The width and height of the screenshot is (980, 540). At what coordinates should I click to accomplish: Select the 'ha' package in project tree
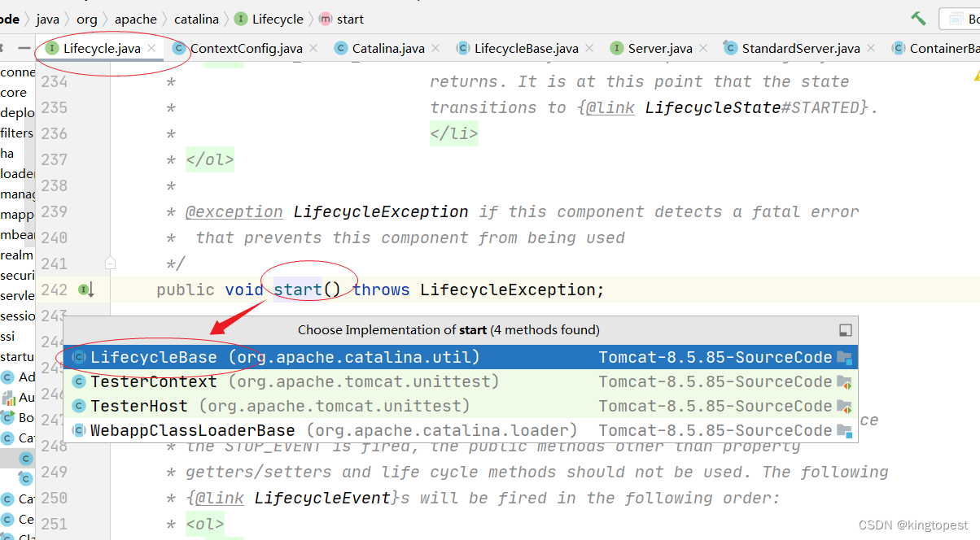7,153
